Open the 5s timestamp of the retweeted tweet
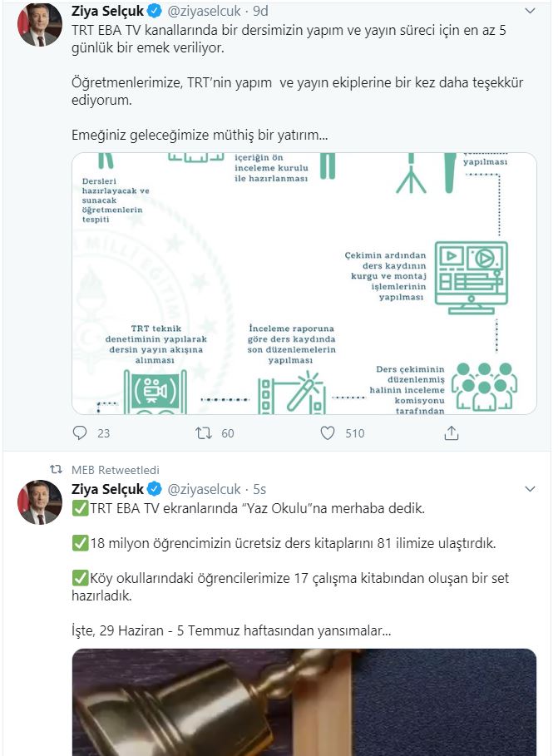Viewport: 558px width, 756px height. click(x=259, y=488)
